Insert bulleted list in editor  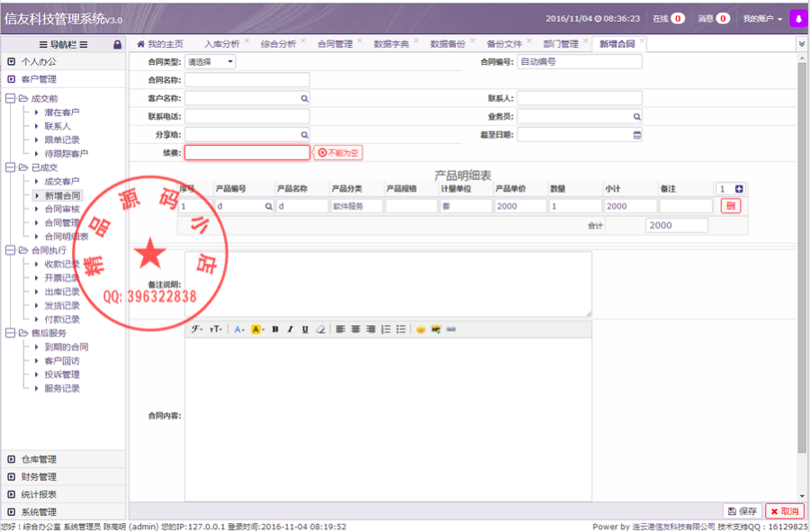(400, 329)
